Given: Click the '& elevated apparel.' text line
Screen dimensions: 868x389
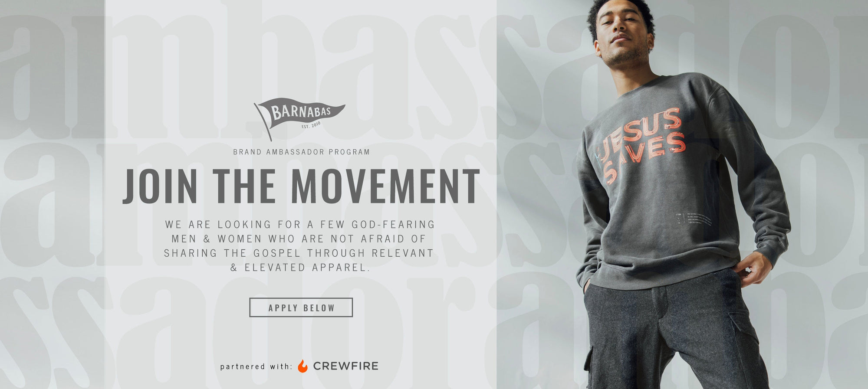Looking at the screenshot, I should point(300,268).
